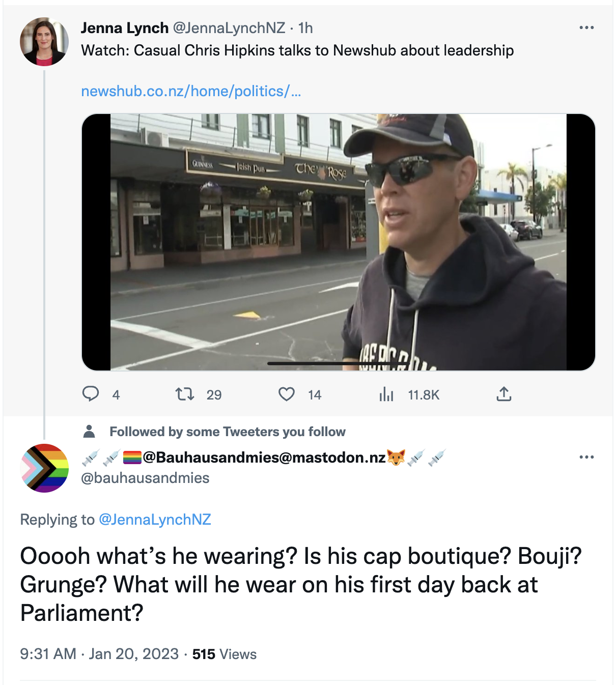The width and height of the screenshot is (616, 685).
Task: Open the '9:31 AM · Jan 20, 2023' timestamp
Action: coord(99,654)
